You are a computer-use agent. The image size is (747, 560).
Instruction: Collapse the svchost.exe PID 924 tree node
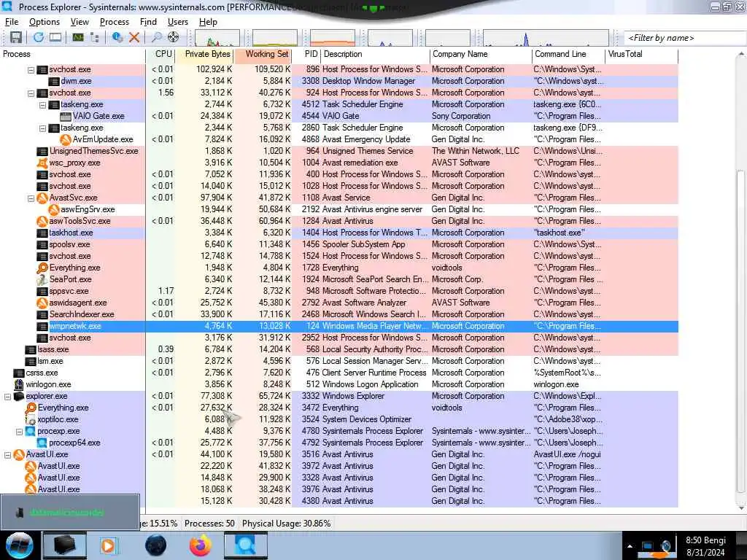coord(31,93)
